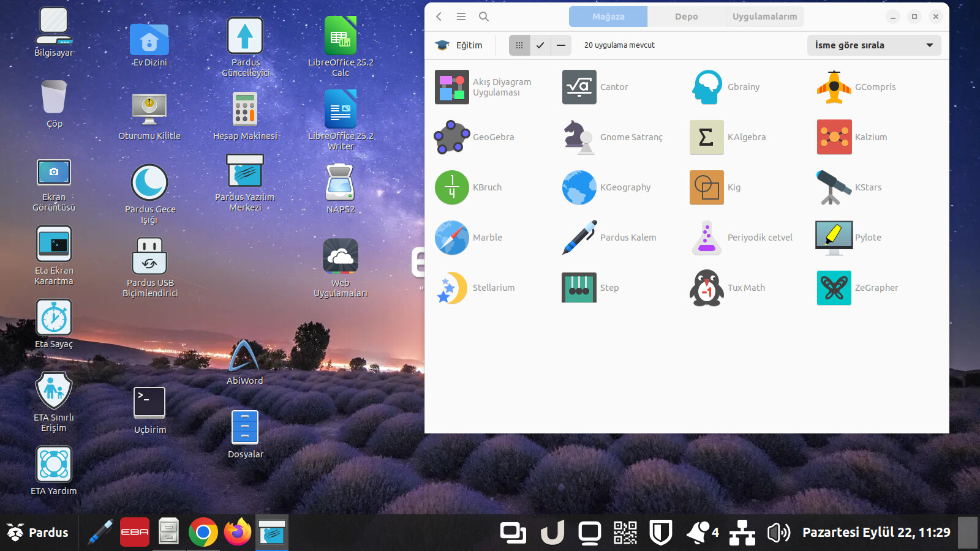
Task: Open the Kalzium app icon
Action: tap(834, 137)
